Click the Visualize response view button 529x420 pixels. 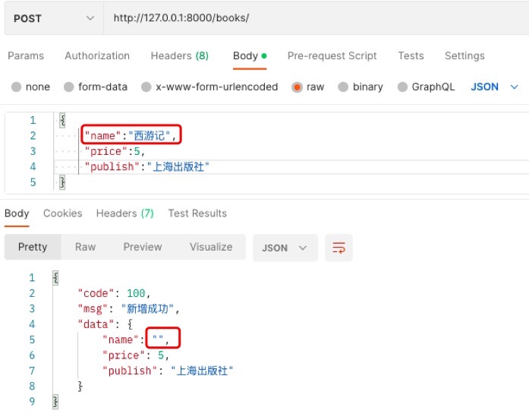pos(211,247)
